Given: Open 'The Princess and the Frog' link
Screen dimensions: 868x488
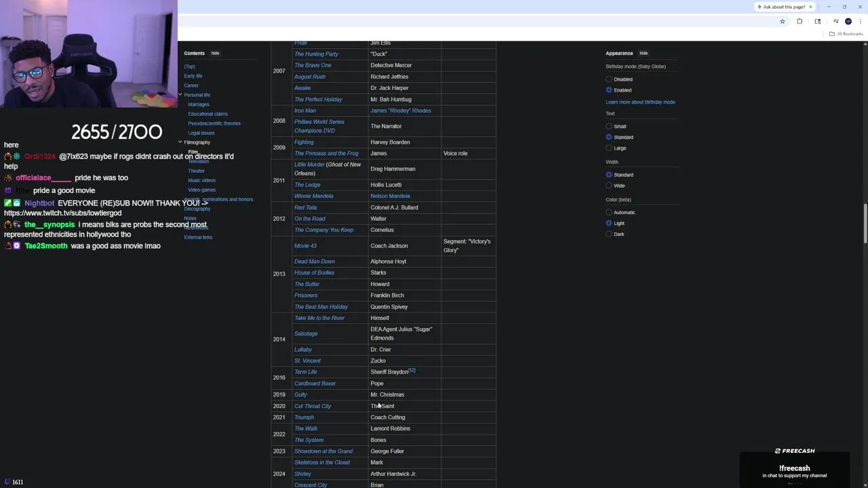Looking at the screenshot, I should point(326,153).
